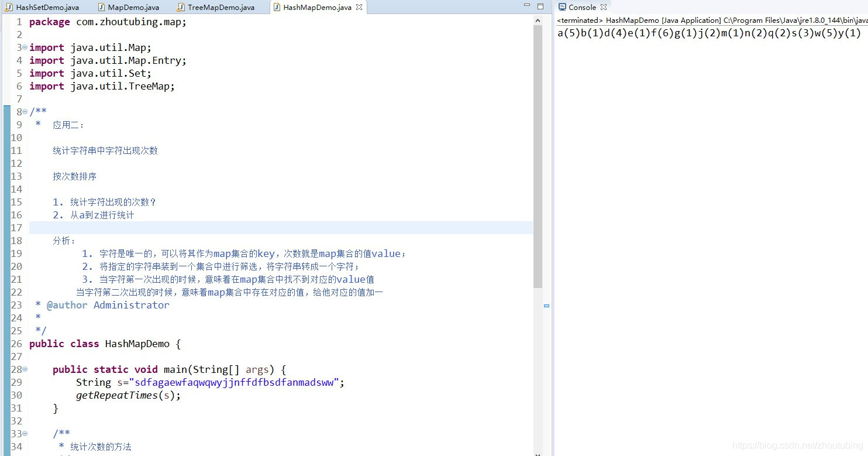Minimize the editor area
The image size is (868, 456).
(x=528, y=5)
